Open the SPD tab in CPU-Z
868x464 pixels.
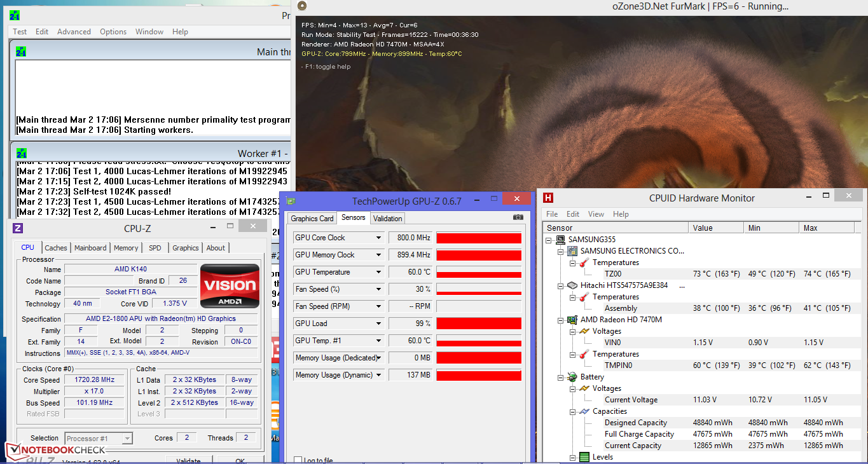[155, 248]
